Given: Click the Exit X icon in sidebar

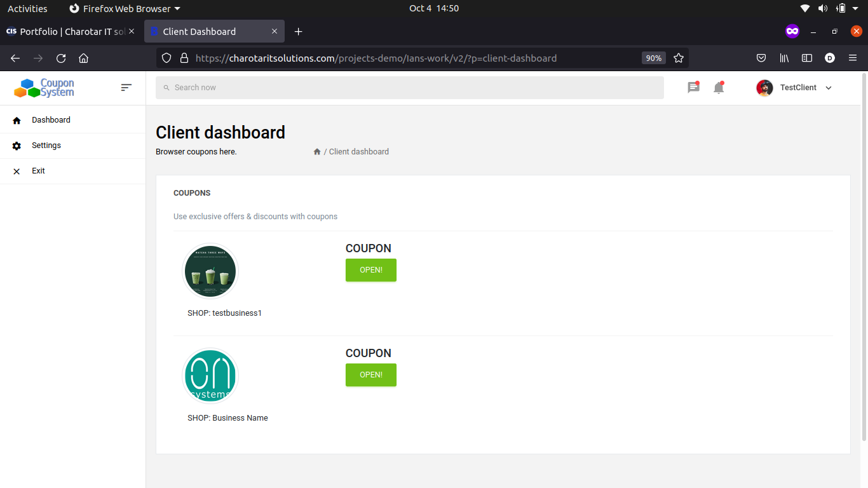Looking at the screenshot, I should 17,171.
